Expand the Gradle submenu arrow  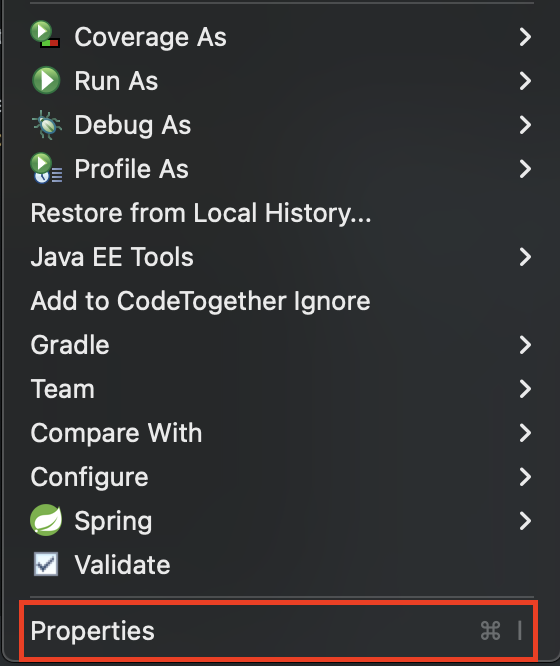point(525,345)
